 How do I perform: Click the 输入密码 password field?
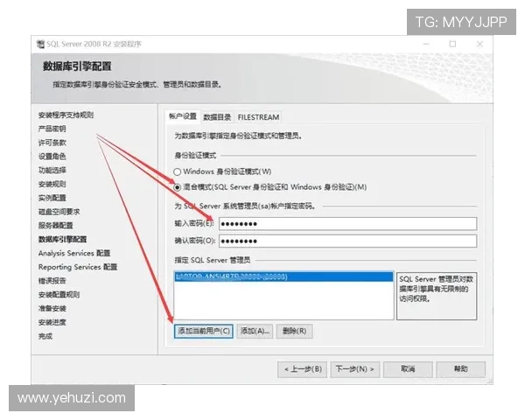coord(348,224)
